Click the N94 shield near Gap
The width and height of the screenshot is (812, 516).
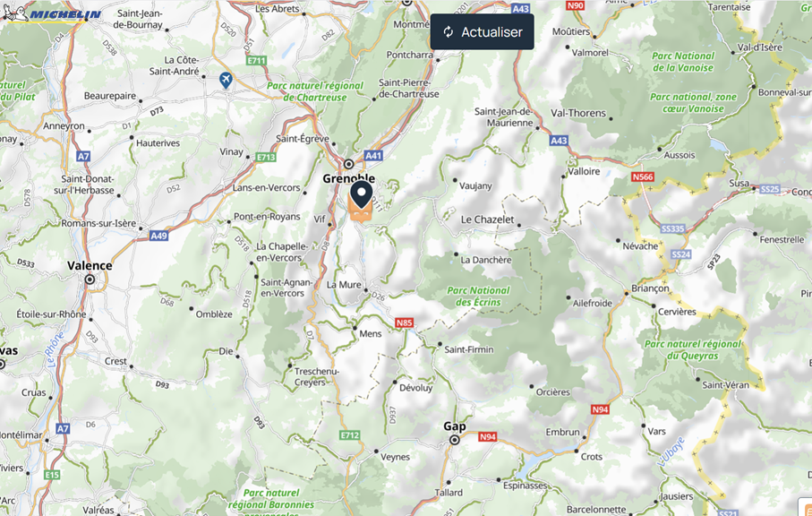click(x=487, y=437)
